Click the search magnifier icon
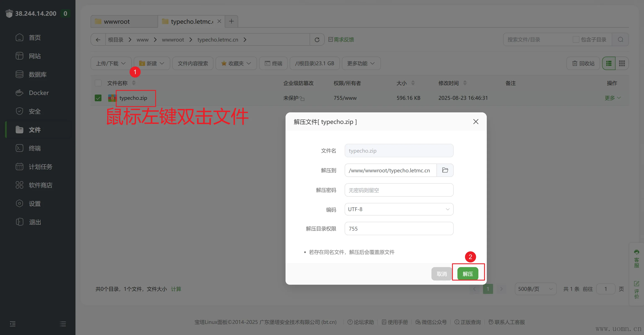Screen dimensions: 644x335 (620, 39)
